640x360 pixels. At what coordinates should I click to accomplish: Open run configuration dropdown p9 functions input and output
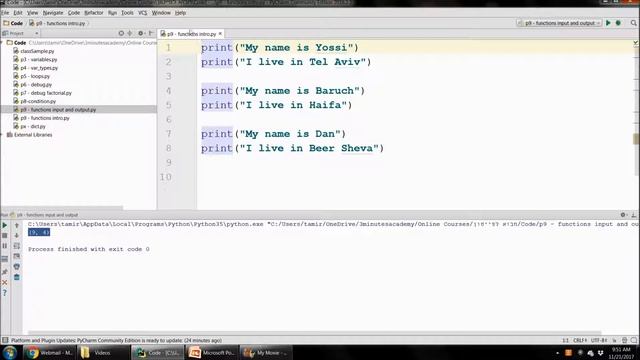559,23
